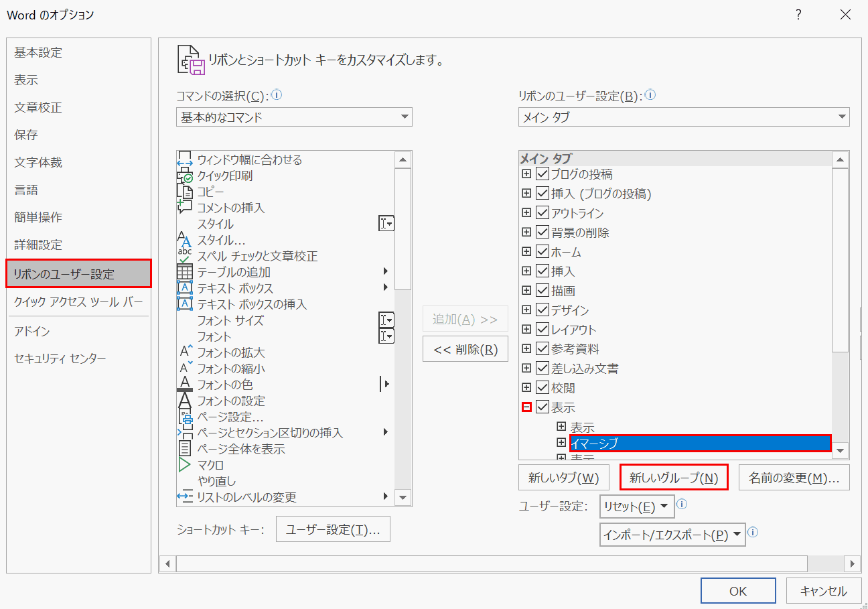Click the command list vertical scrollbar
The height and width of the screenshot is (609, 868).
403,328
